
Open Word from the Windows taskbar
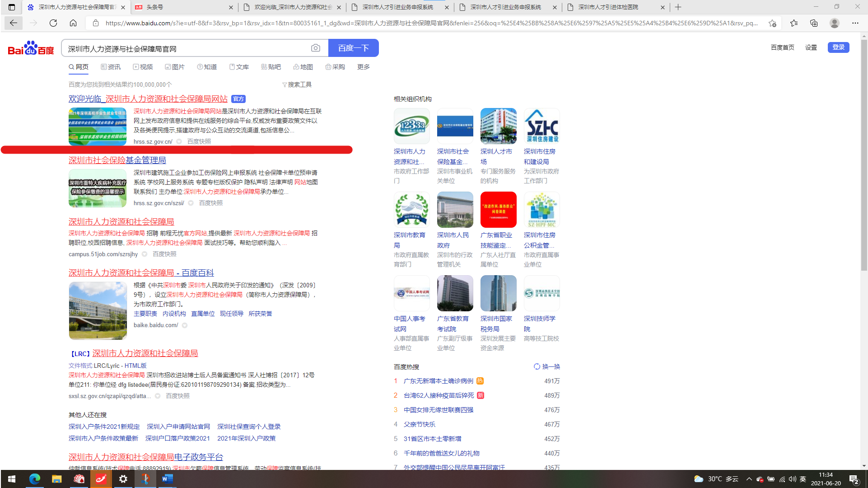(x=167, y=479)
